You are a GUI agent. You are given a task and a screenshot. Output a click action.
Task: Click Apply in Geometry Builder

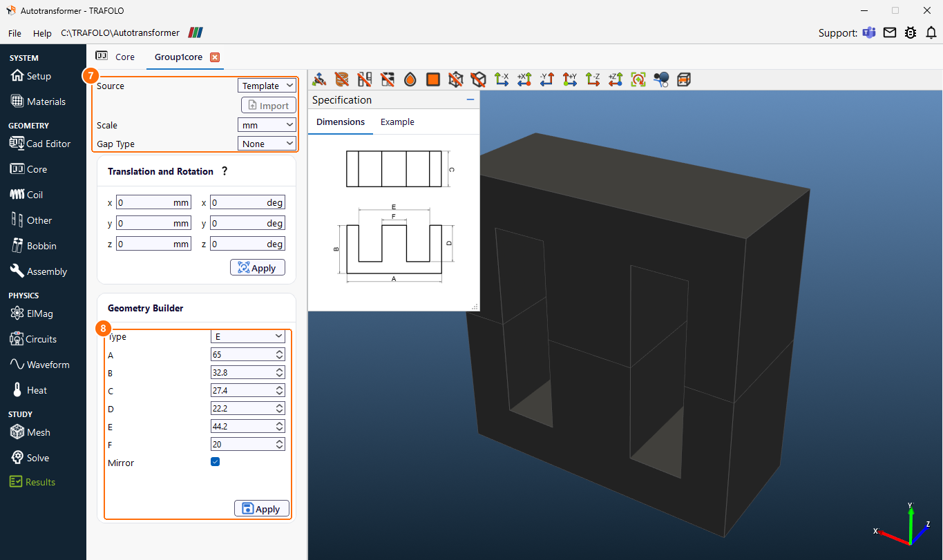click(x=262, y=509)
